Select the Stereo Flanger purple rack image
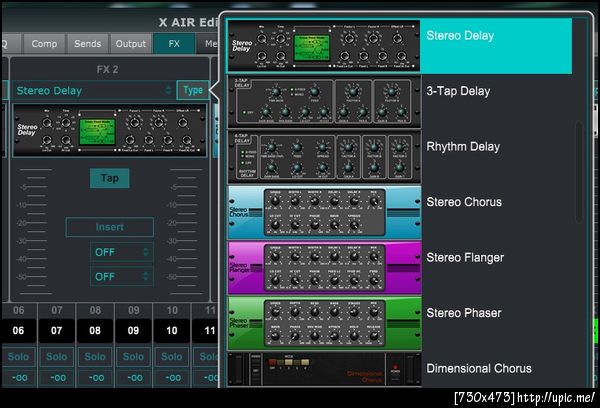 [x=324, y=268]
